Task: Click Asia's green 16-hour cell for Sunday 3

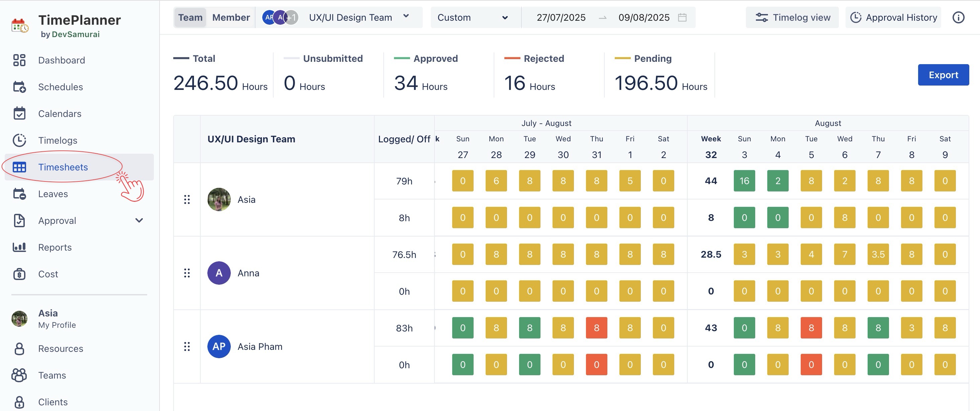Action: pos(744,181)
